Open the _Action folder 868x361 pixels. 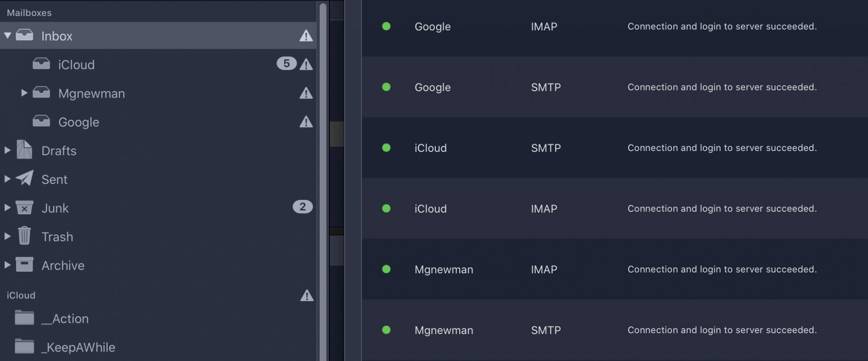point(65,319)
